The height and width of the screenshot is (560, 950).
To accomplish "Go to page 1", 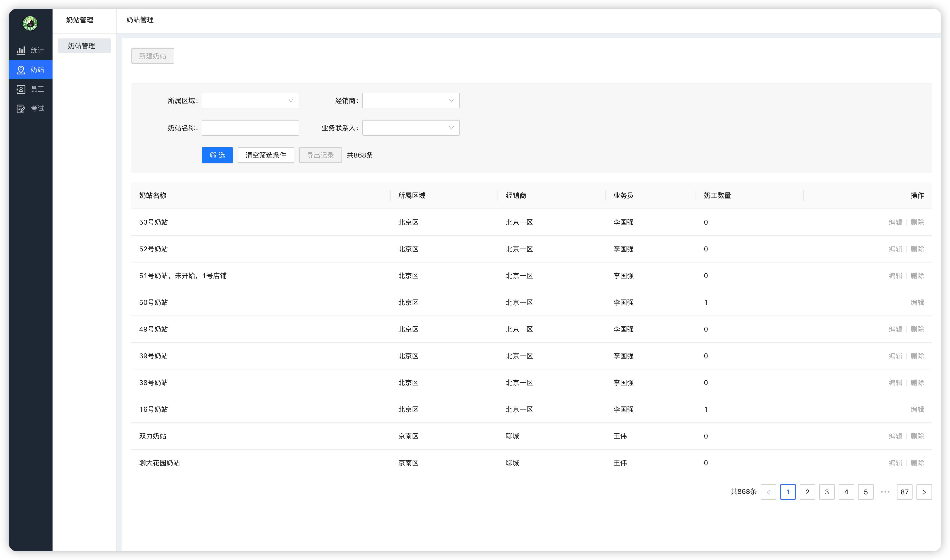I will tap(788, 492).
